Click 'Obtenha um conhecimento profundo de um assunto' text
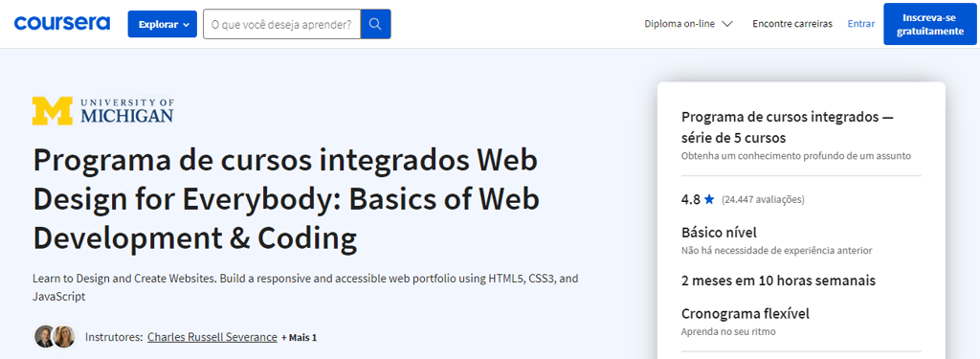This screenshot has width=980, height=359. [795, 155]
